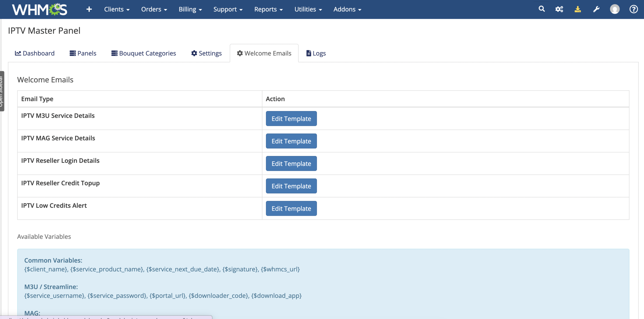The image size is (644, 319).
Task: Open the help question mark icon
Action: coord(633,9)
